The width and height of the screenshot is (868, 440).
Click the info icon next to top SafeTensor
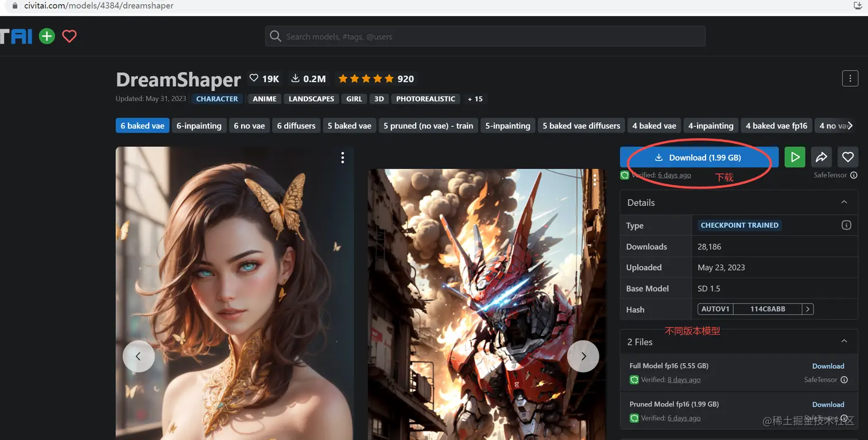tap(854, 176)
